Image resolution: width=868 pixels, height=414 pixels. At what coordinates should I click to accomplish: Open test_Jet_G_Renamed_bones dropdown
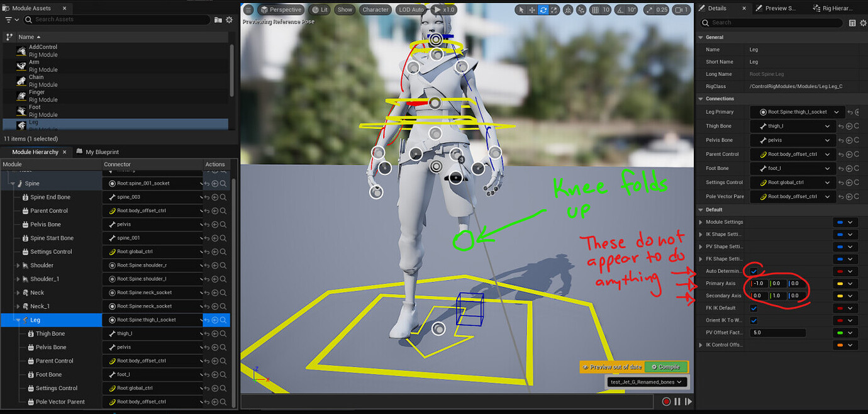(647, 382)
